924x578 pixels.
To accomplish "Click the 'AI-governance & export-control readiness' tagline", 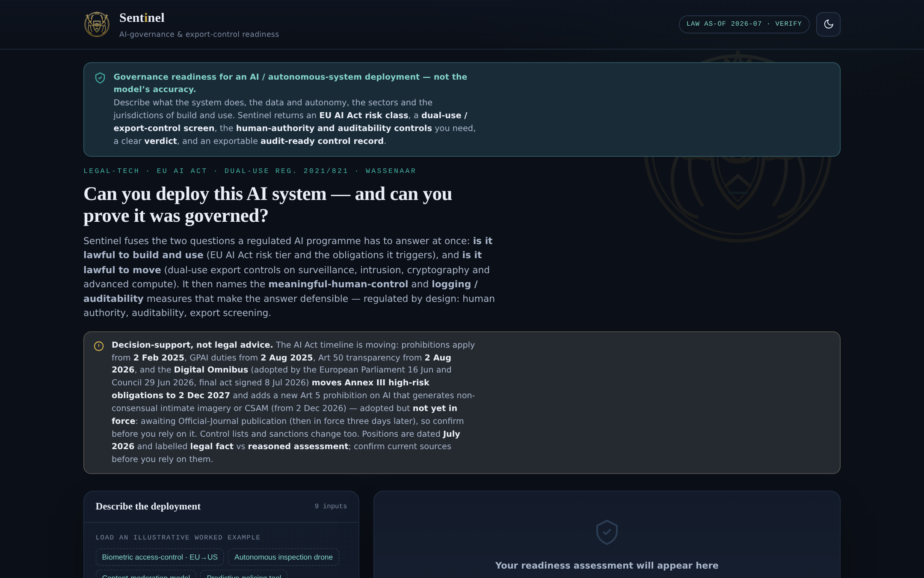I will pos(199,34).
